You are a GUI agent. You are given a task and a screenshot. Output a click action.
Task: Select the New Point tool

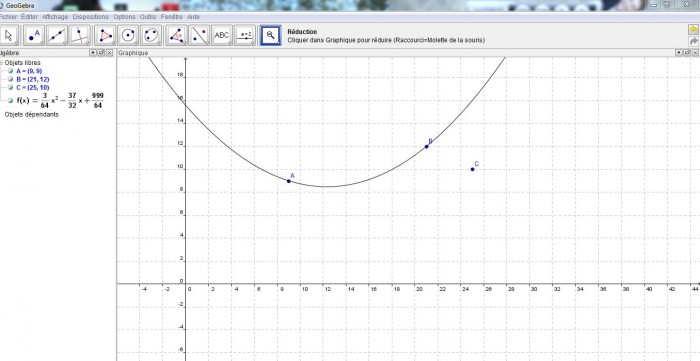tap(33, 35)
